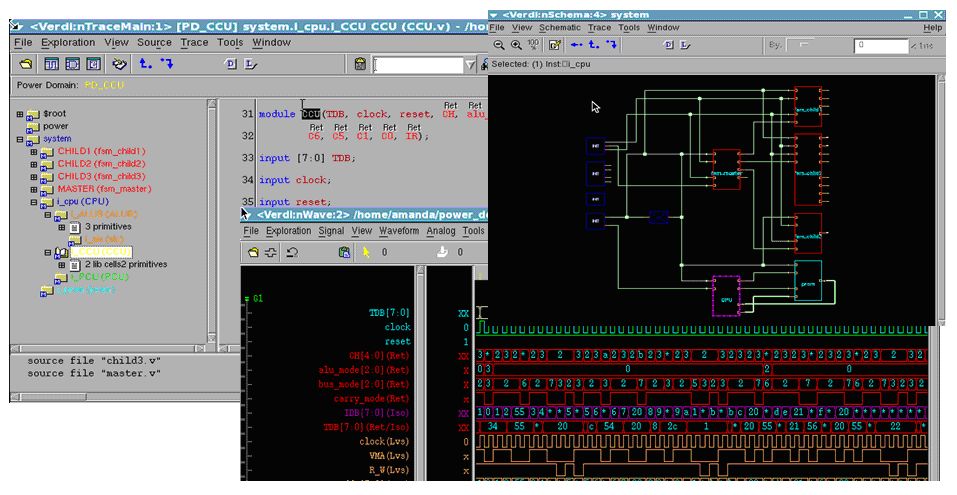Viewport: 957px width, 495px height.
Task: Click the L load icon in nSchema toolbar
Action: point(685,45)
